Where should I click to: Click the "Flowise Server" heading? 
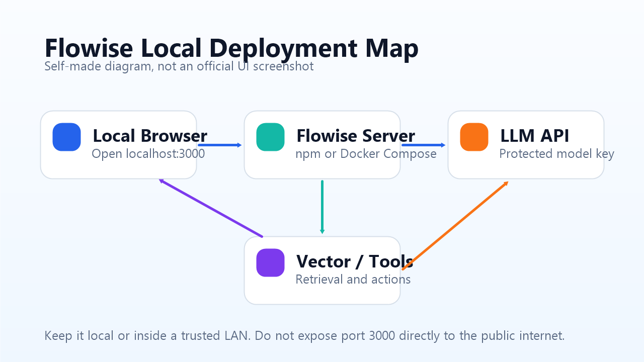click(356, 136)
